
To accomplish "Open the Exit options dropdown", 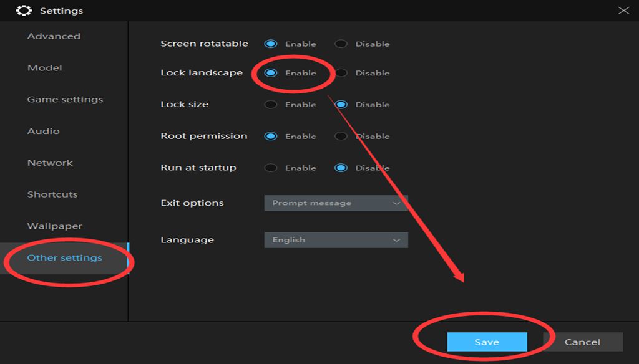I will pyautogui.click(x=336, y=203).
